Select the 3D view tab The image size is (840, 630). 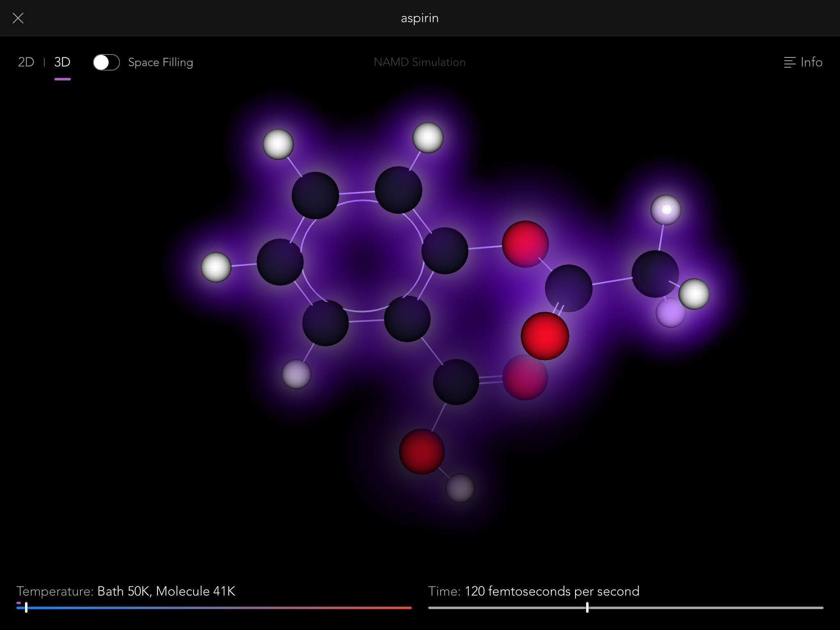[x=62, y=62]
